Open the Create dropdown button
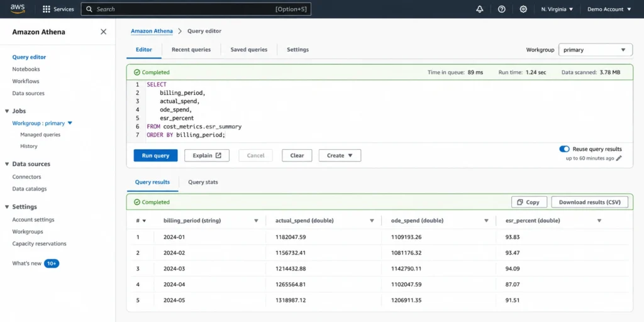Viewport: 644px width, 322px height. click(340, 156)
